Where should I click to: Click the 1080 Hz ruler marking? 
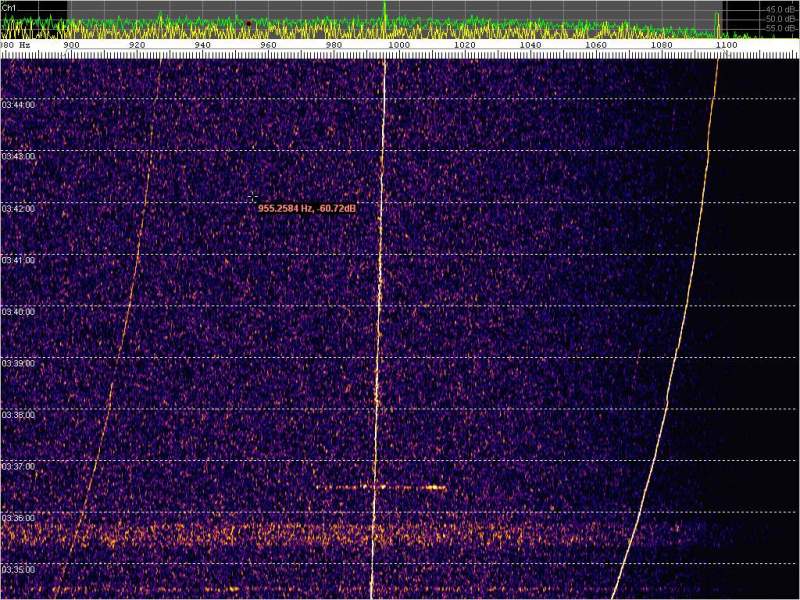[661, 46]
